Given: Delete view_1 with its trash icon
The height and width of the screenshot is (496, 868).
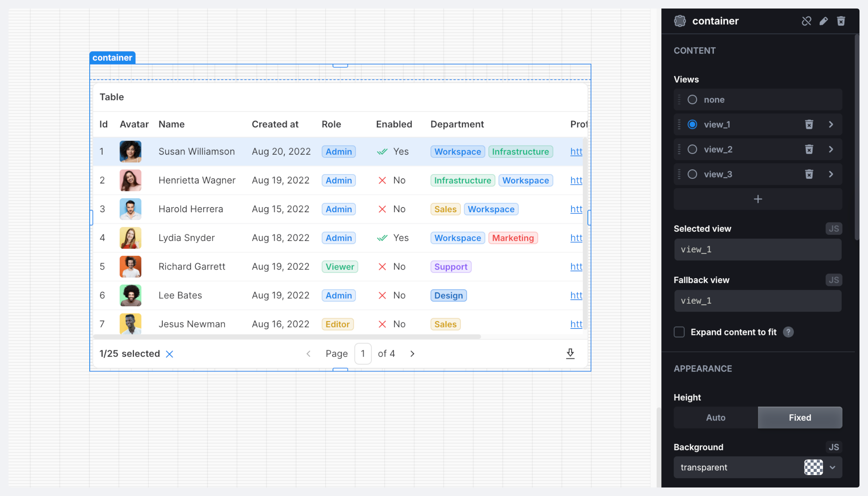Looking at the screenshot, I should pos(809,125).
